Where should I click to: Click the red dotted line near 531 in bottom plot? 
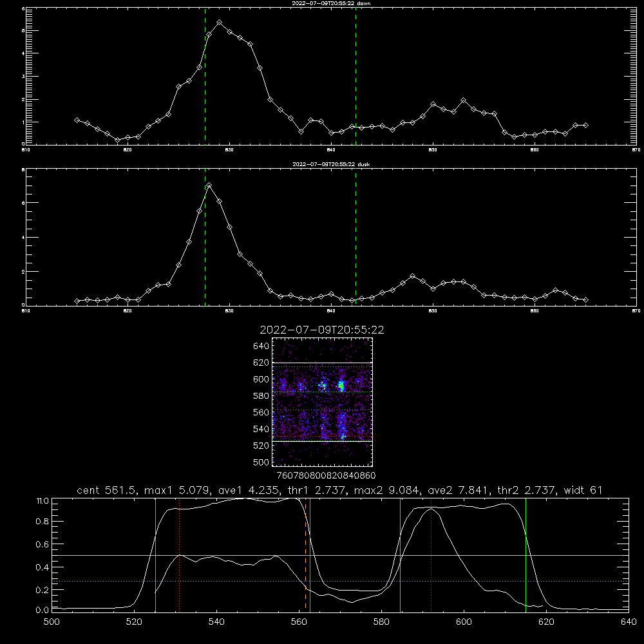click(180, 554)
